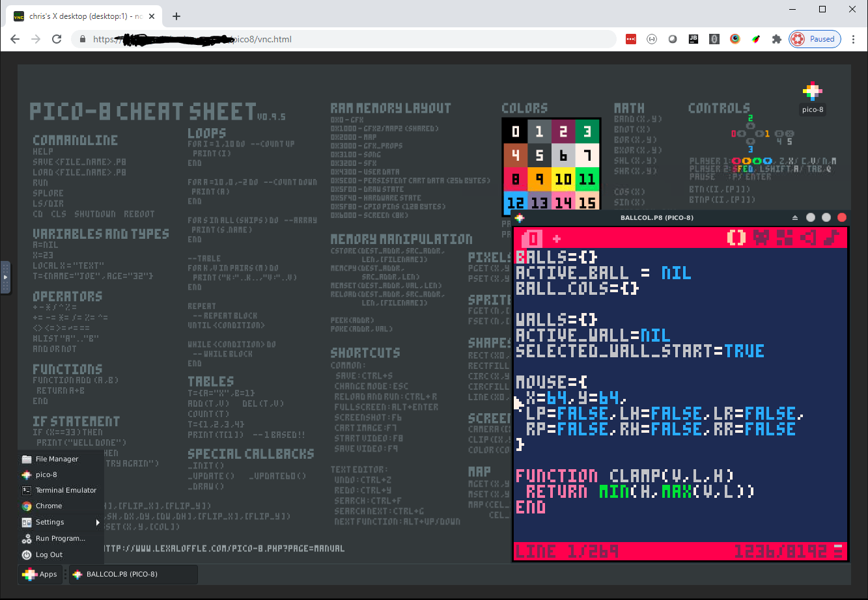Open the SFX editor (speaker icon)
This screenshot has width=868, height=600.
click(808, 238)
